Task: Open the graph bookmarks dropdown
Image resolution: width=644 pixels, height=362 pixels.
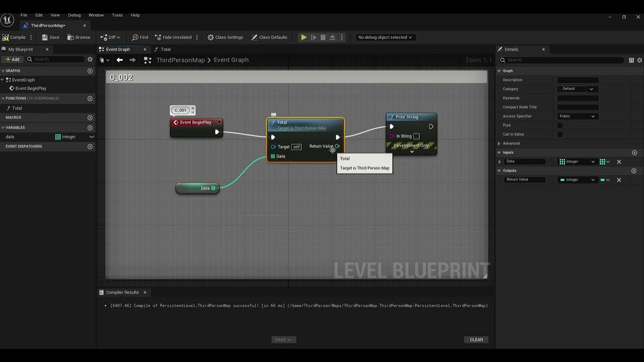Action: pyautogui.click(x=105, y=60)
